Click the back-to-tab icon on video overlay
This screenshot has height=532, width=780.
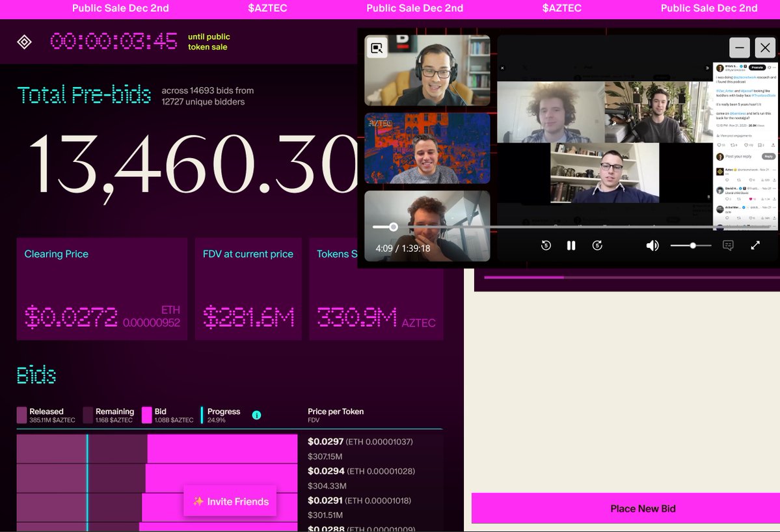[x=377, y=48]
